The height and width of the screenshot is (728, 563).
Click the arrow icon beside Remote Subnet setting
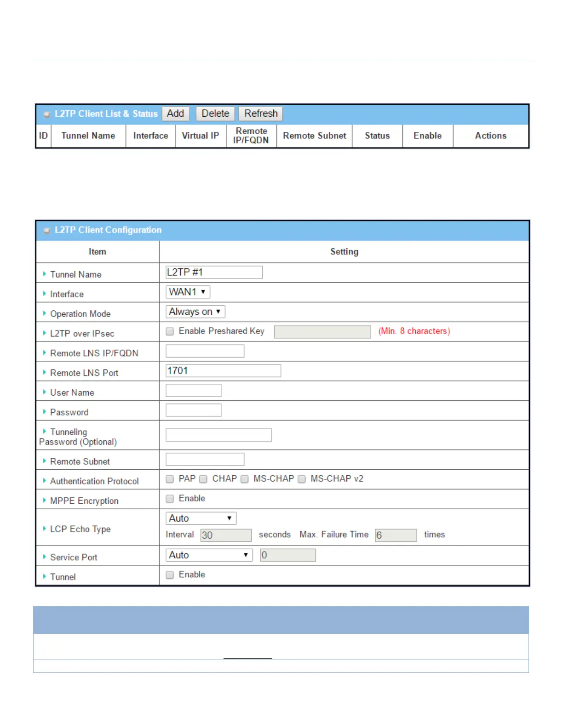point(45,461)
